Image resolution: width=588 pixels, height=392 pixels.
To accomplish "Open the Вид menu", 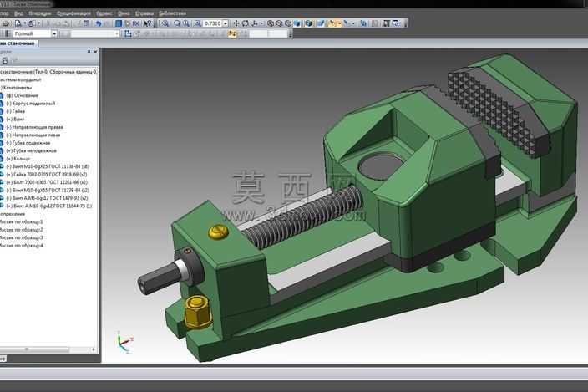I will (x=18, y=13).
